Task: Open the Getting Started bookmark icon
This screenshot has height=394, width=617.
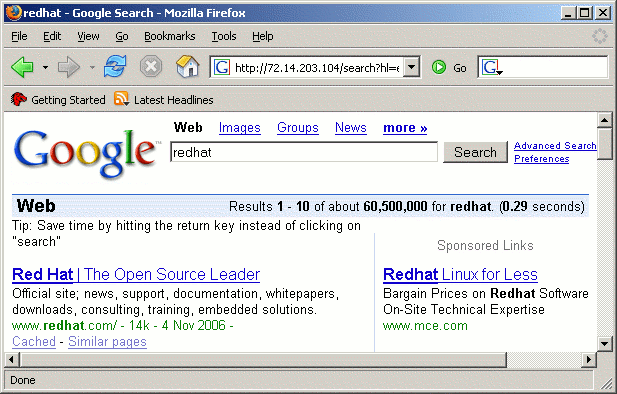Action: point(19,99)
